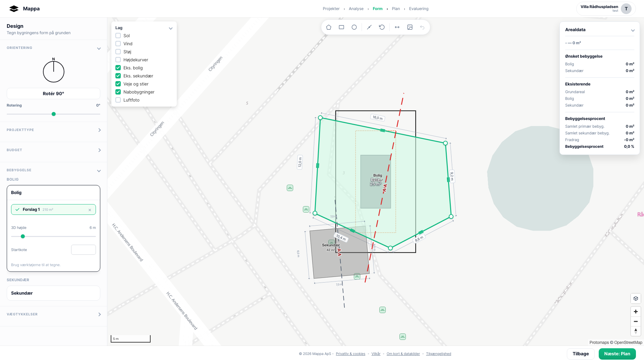Open the Tilgængelighed link
644x362 pixels.
pyautogui.click(x=438, y=354)
